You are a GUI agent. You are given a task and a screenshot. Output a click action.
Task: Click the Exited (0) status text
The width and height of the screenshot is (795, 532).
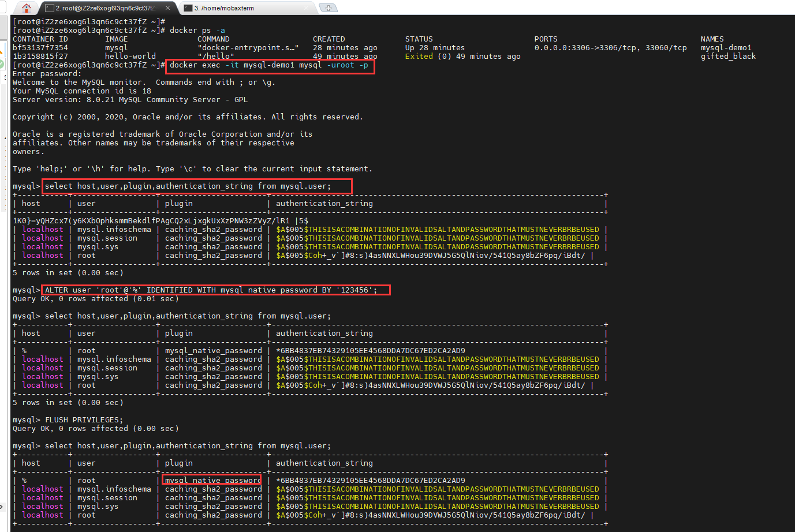click(x=427, y=57)
